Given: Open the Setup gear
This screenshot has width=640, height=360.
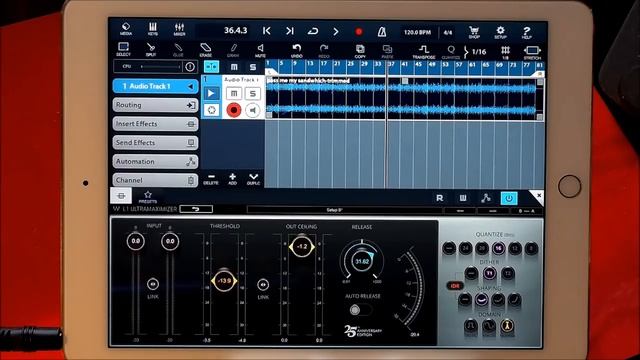Looking at the screenshot, I should [500, 32].
